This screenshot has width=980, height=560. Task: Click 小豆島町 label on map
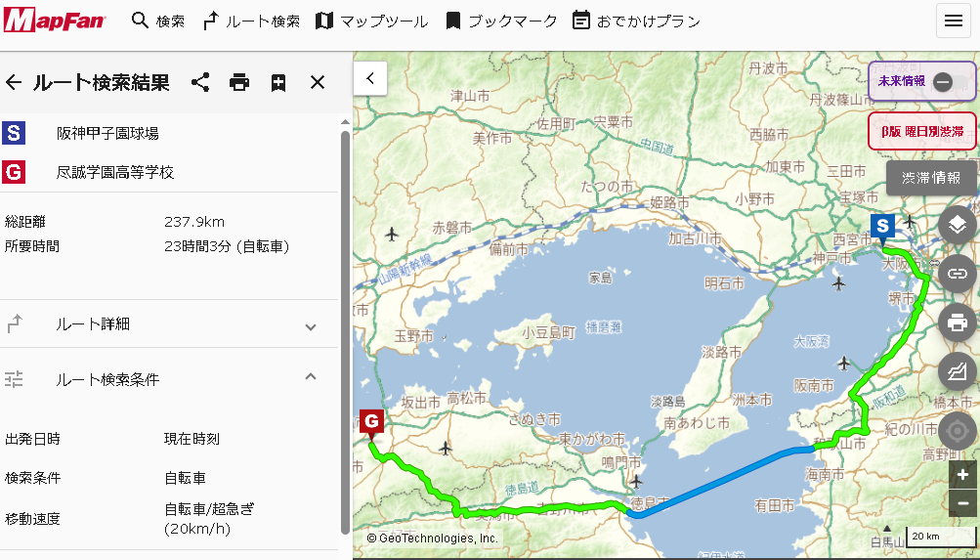549,332
